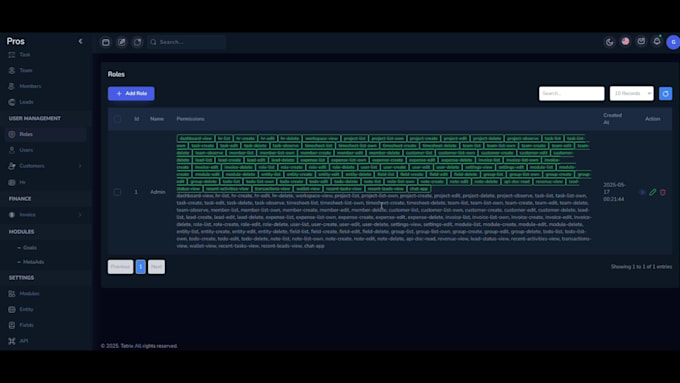Select Roles in the sidebar
Screen dimensions: 680x383
pos(46,134)
